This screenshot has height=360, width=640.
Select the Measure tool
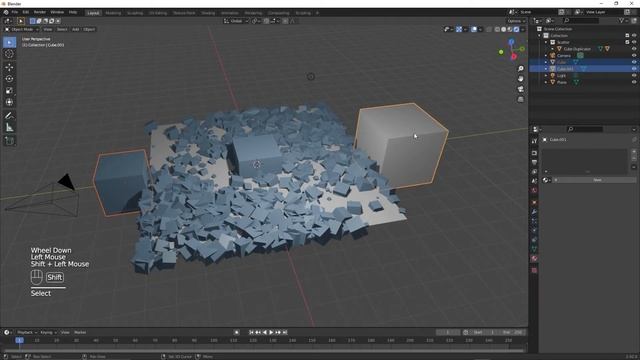pyautogui.click(x=9, y=128)
